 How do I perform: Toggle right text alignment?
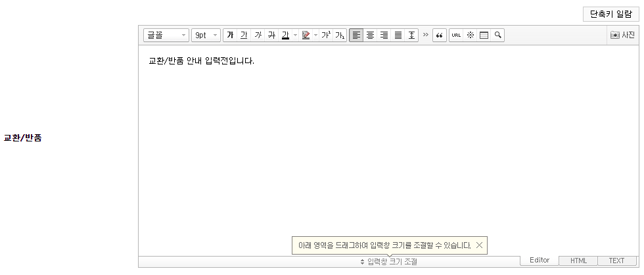click(384, 36)
